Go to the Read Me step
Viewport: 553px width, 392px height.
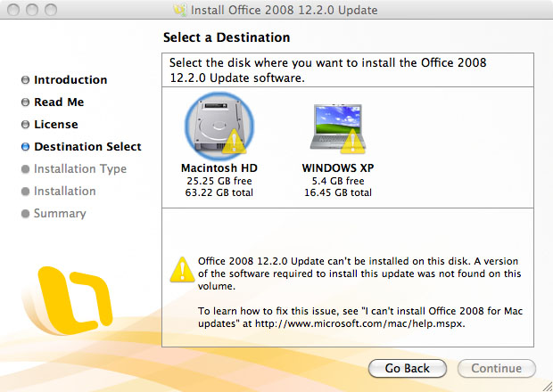click(59, 102)
